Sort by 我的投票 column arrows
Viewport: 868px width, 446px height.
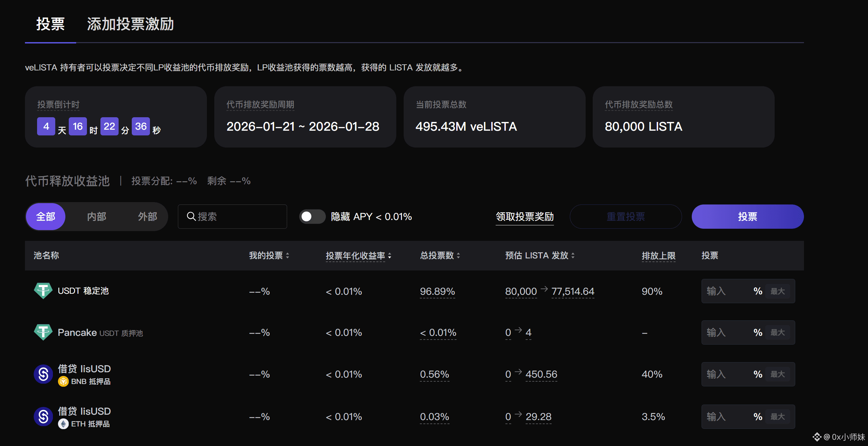coord(287,256)
